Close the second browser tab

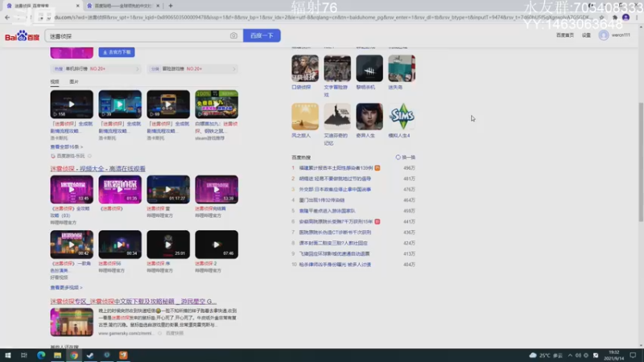[x=158, y=6]
